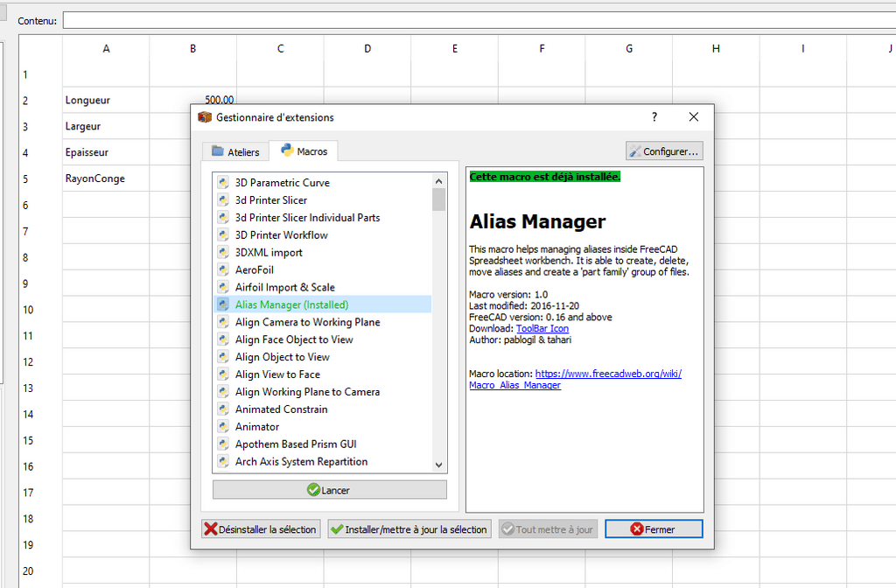896x588 pixels.
Task: Select spreadsheet column header D
Action: click(367, 49)
